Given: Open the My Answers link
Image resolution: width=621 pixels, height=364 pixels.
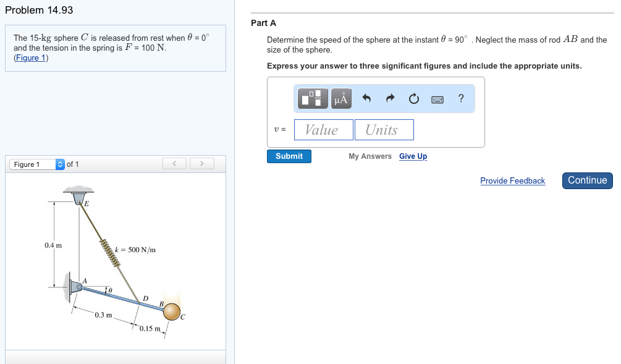Looking at the screenshot, I should [x=370, y=156].
